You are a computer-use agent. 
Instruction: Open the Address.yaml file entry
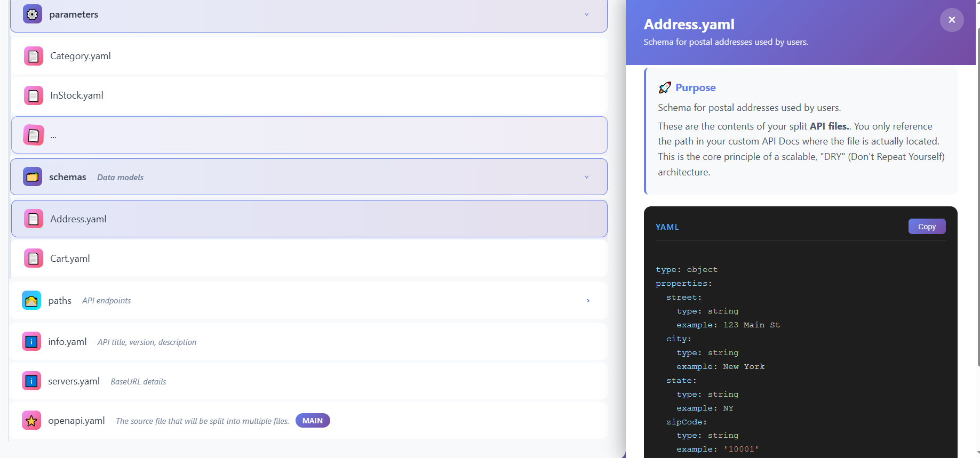click(x=78, y=219)
